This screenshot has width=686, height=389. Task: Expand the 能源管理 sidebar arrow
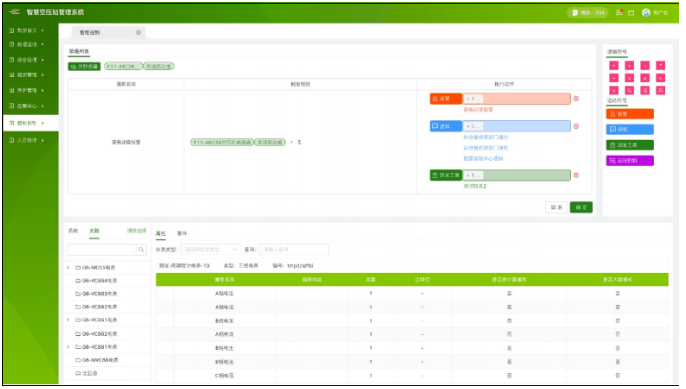pos(42,75)
